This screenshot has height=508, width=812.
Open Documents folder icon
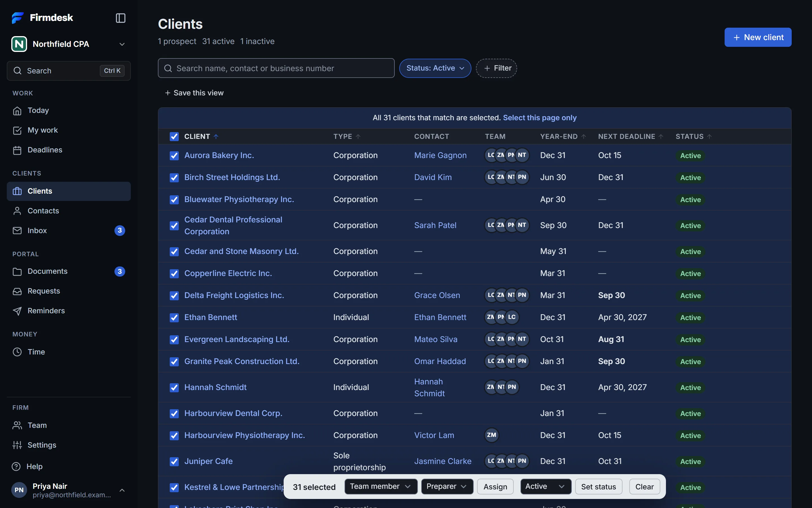pos(17,271)
